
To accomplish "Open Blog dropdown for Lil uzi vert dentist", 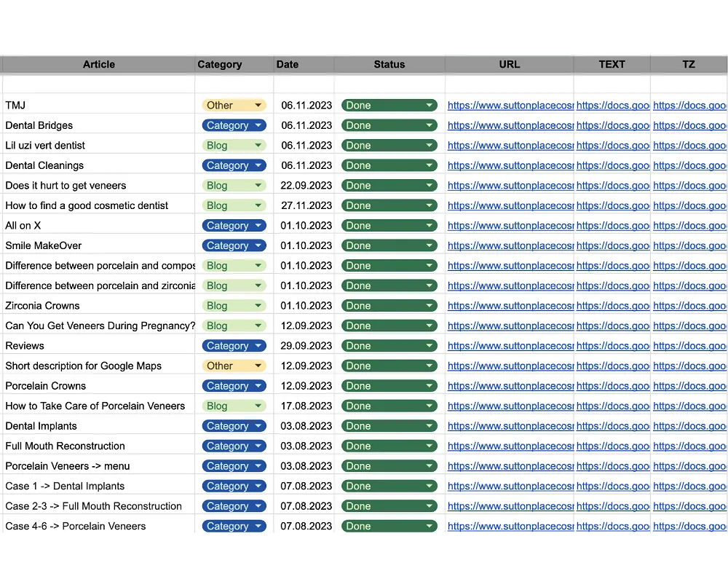I will [258, 146].
